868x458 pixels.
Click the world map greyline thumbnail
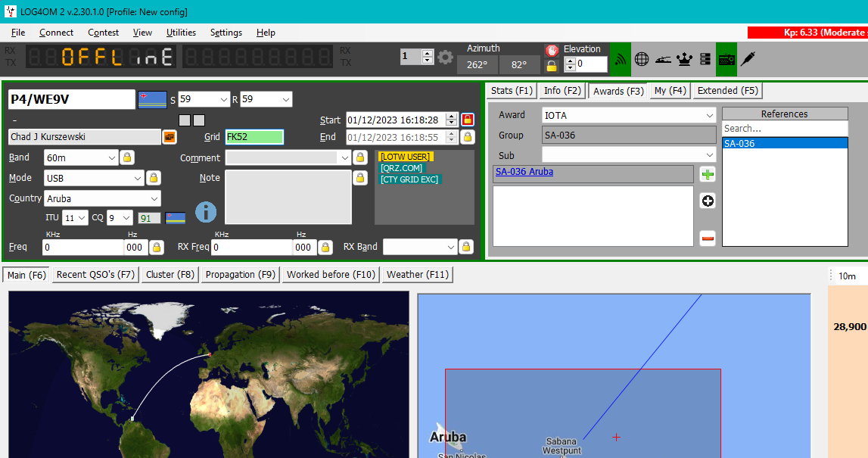pos(209,375)
